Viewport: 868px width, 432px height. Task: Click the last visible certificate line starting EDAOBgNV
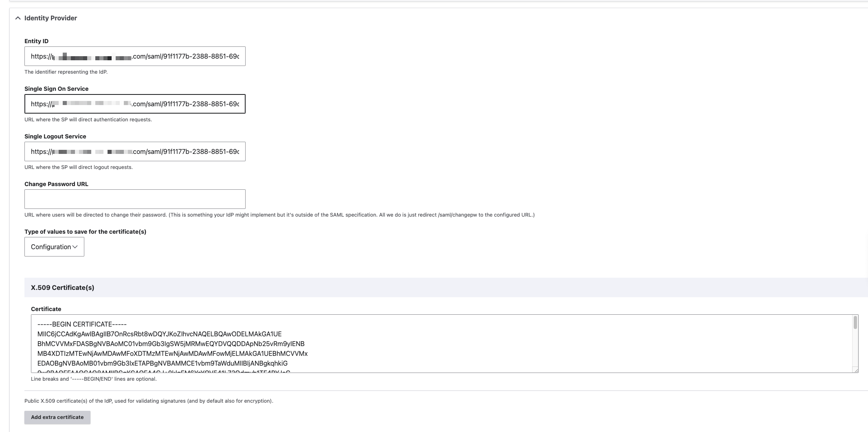tap(162, 363)
